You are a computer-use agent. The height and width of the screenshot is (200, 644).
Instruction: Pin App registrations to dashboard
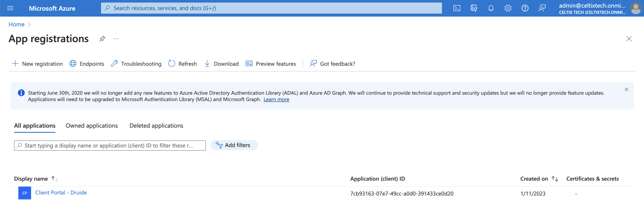click(x=102, y=39)
